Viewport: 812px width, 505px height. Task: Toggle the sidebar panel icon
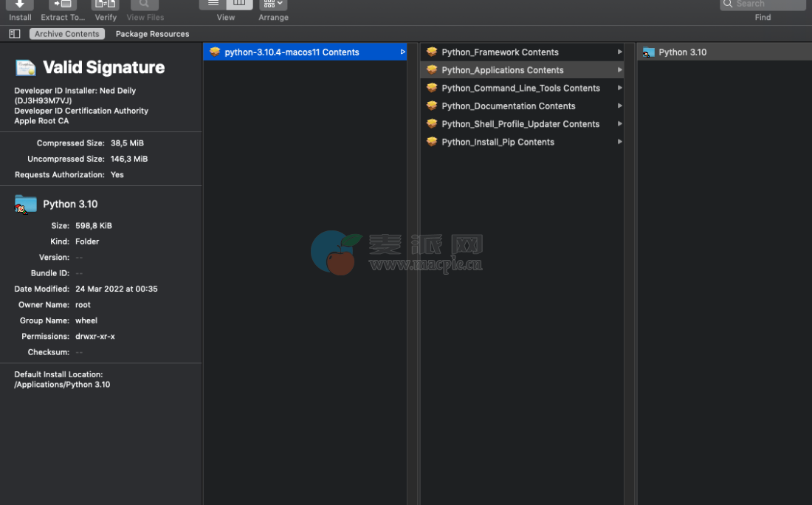point(15,34)
